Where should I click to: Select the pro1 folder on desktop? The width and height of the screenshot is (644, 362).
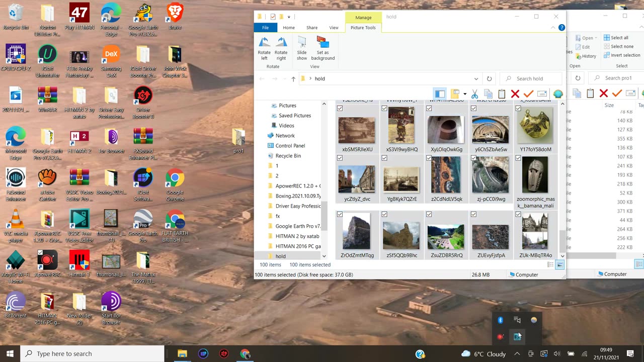point(238,141)
